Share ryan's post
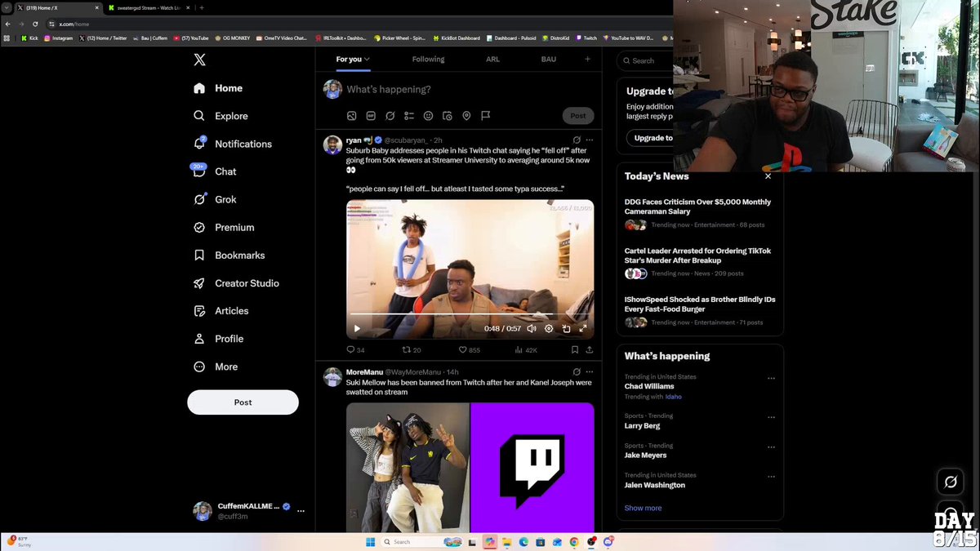 click(x=589, y=349)
